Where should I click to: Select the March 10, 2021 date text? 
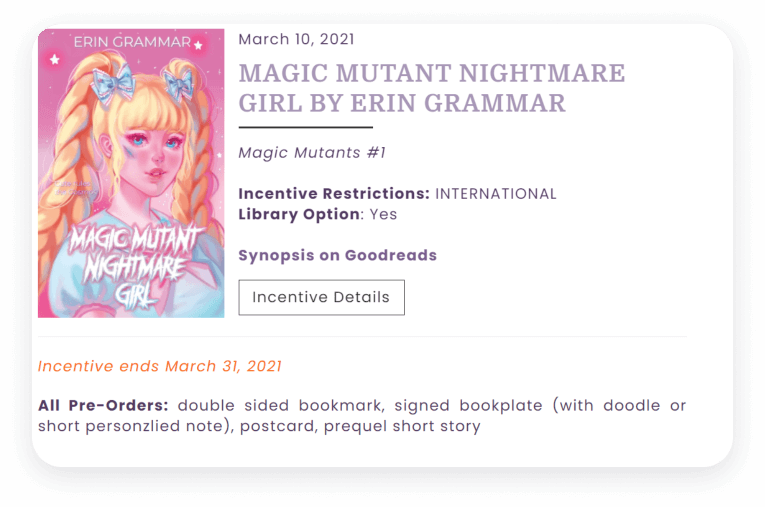click(x=296, y=40)
